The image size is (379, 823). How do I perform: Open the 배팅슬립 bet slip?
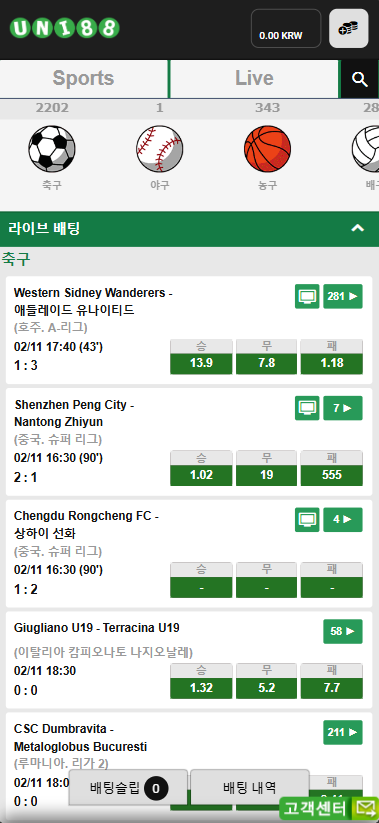[128, 787]
